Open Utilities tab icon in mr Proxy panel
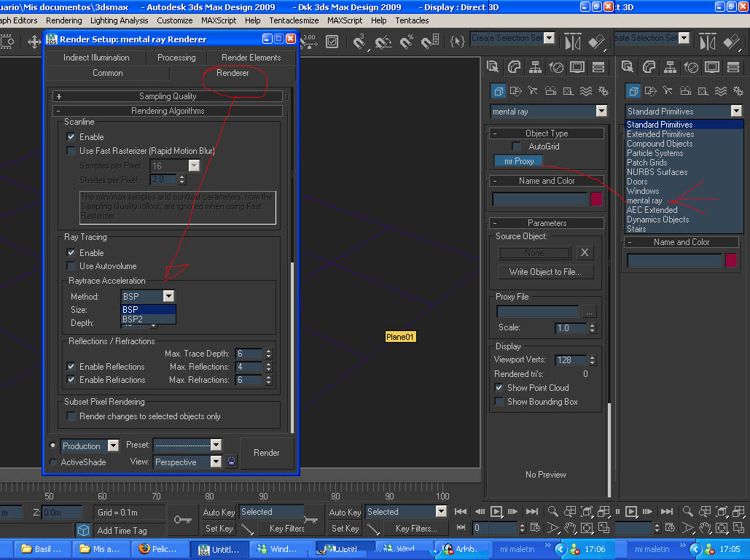 [x=598, y=67]
